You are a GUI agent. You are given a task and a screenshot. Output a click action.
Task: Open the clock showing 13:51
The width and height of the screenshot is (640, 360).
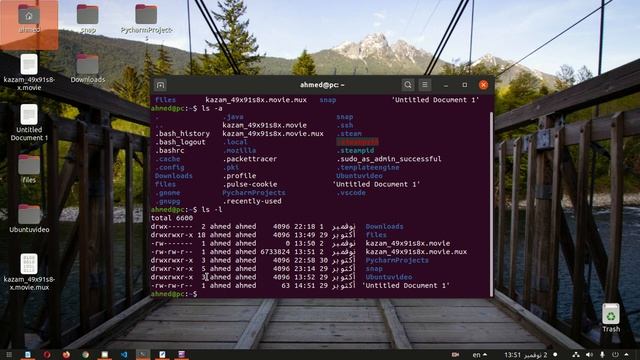pos(525,355)
